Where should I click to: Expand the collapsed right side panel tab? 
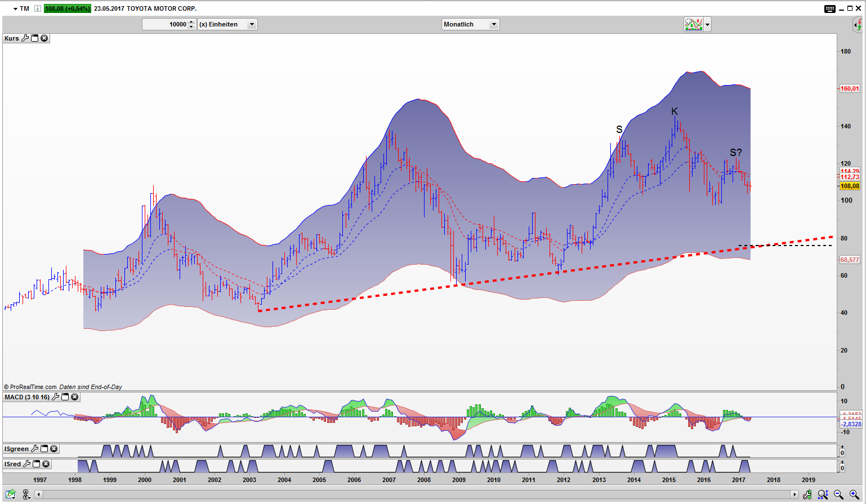858,24
